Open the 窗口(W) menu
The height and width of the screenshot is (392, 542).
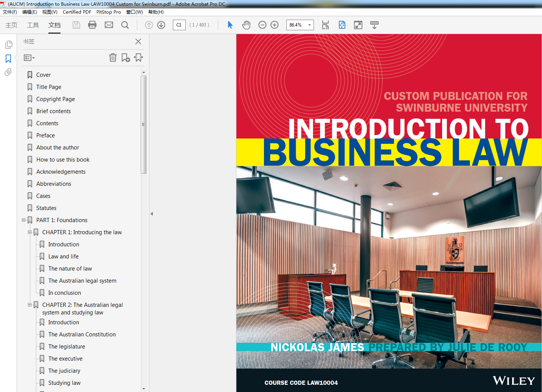[x=134, y=12]
